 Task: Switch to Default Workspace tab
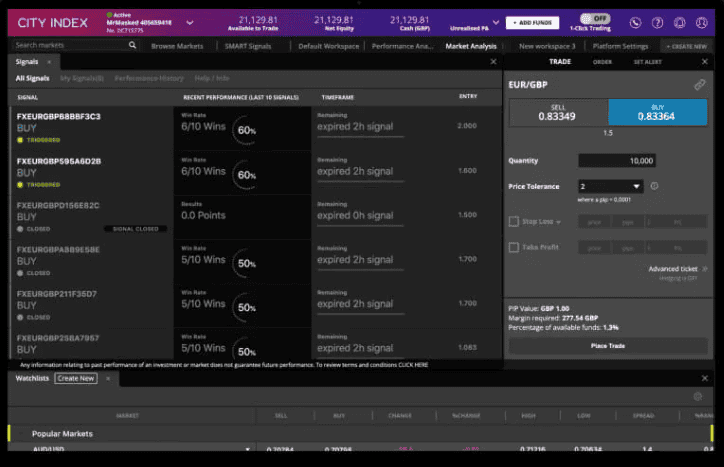tap(328, 46)
